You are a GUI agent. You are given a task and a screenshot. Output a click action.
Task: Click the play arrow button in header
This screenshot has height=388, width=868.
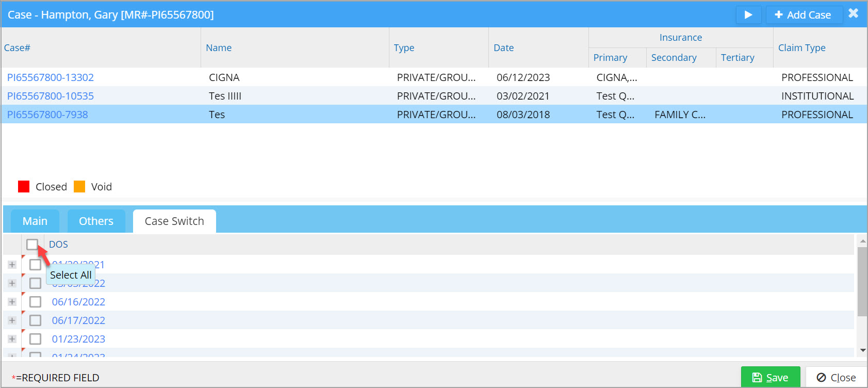point(748,15)
